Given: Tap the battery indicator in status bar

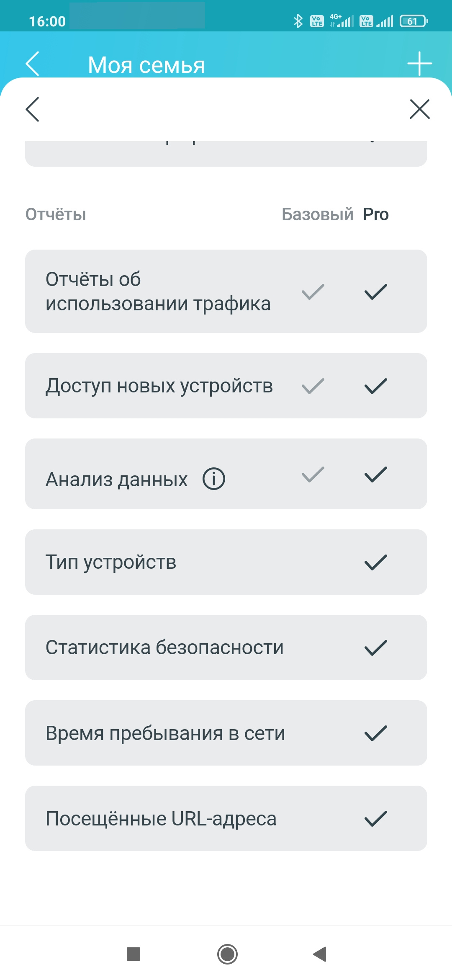Looking at the screenshot, I should pos(413,21).
